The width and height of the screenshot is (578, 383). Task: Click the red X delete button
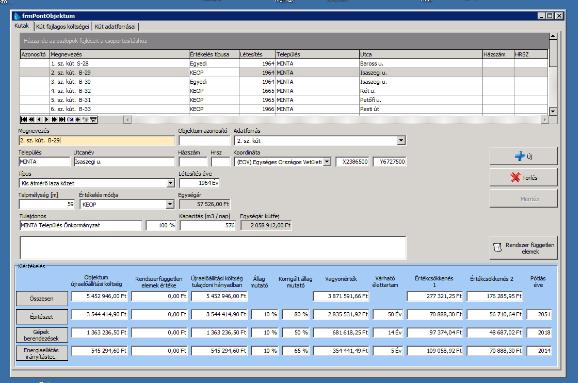[523, 178]
